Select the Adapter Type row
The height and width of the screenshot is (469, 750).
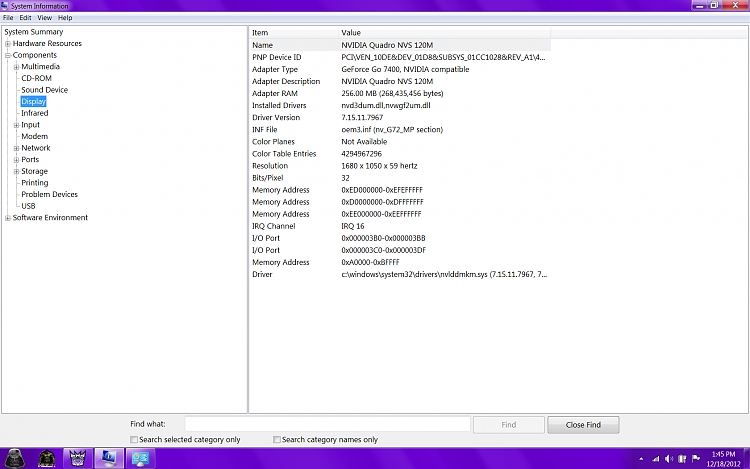(x=400, y=69)
